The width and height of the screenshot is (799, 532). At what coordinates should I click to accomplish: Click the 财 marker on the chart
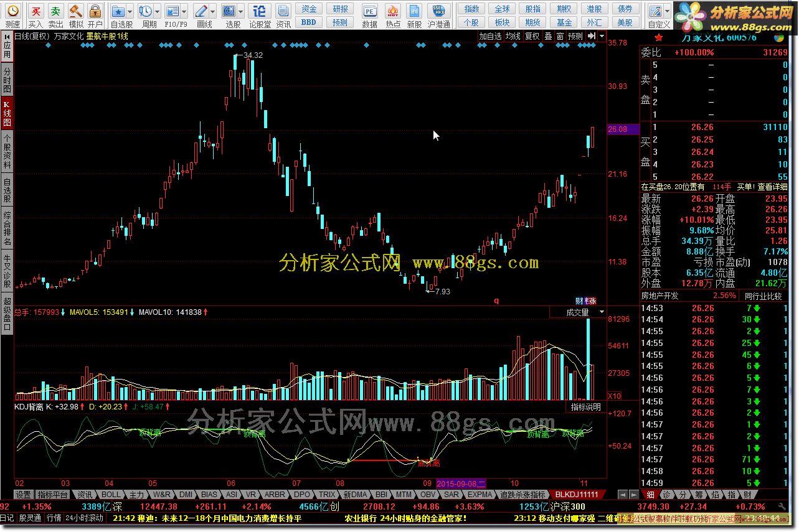click(579, 301)
